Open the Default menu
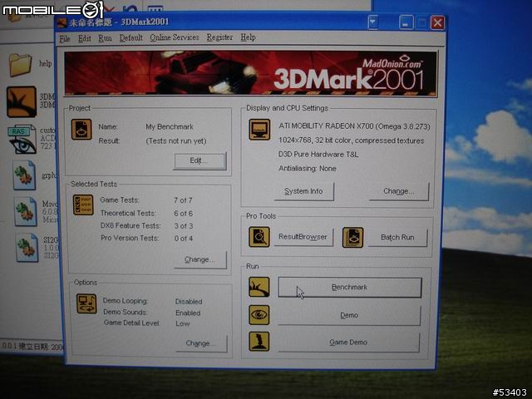532x399 pixels. click(131, 38)
